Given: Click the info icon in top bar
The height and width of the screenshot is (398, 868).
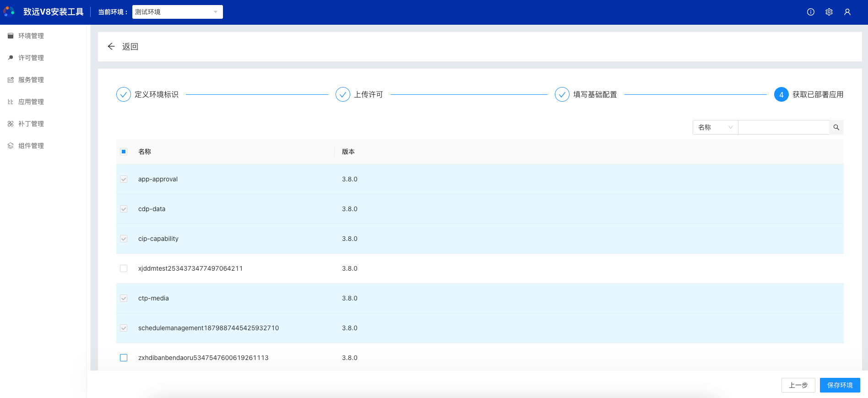Looking at the screenshot, I should pos(810,12).
